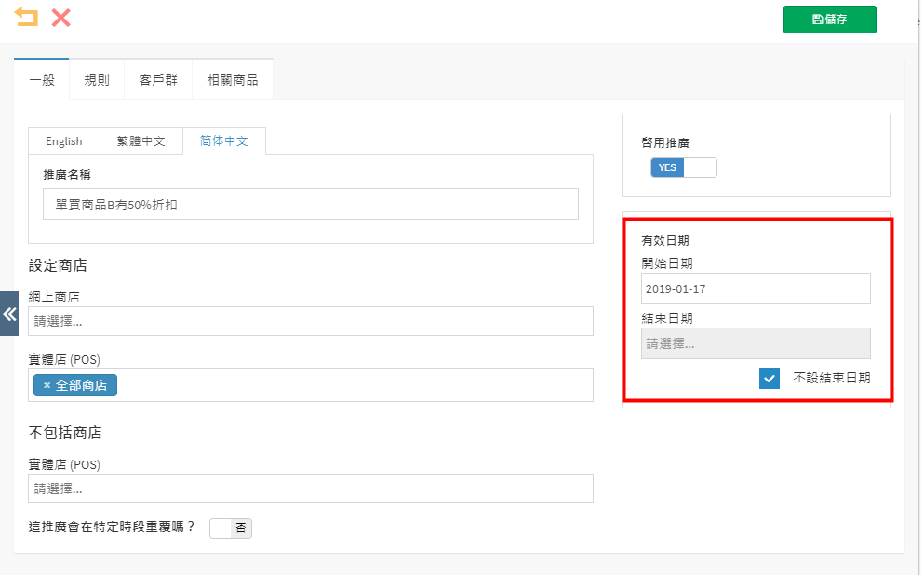Click the 設定商店 section heading
This screenshot has width=924, height=575.
click(58, 266)
